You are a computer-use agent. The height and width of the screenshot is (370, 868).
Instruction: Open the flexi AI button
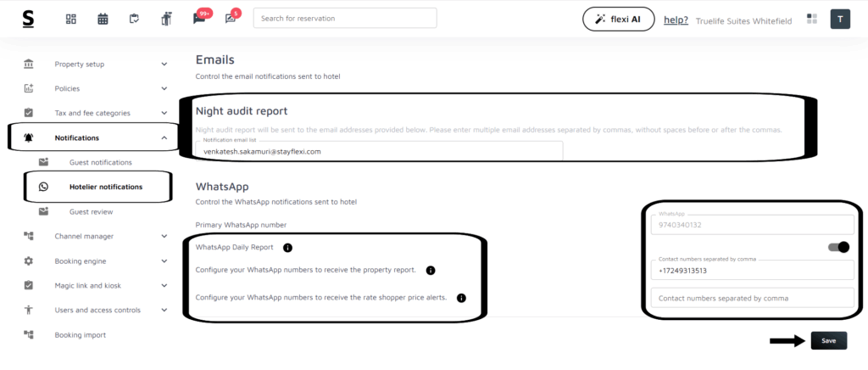(x=618, y=19)
